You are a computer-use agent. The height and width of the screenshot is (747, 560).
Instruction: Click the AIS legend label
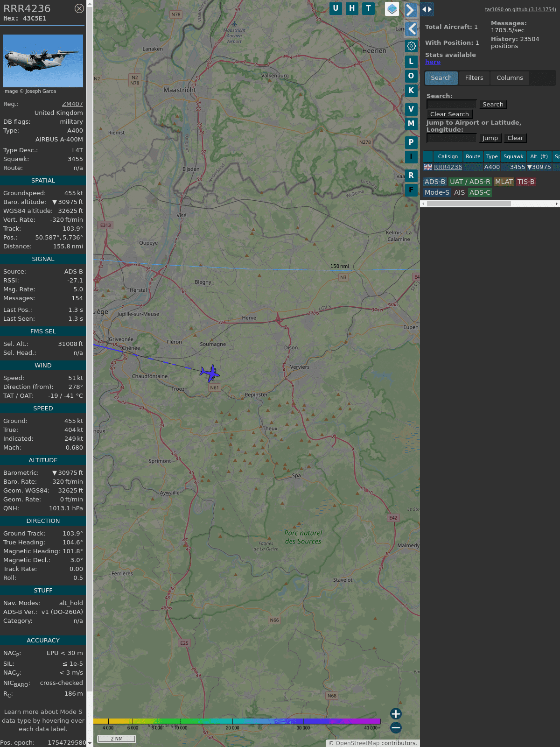(x=460, y=192)
